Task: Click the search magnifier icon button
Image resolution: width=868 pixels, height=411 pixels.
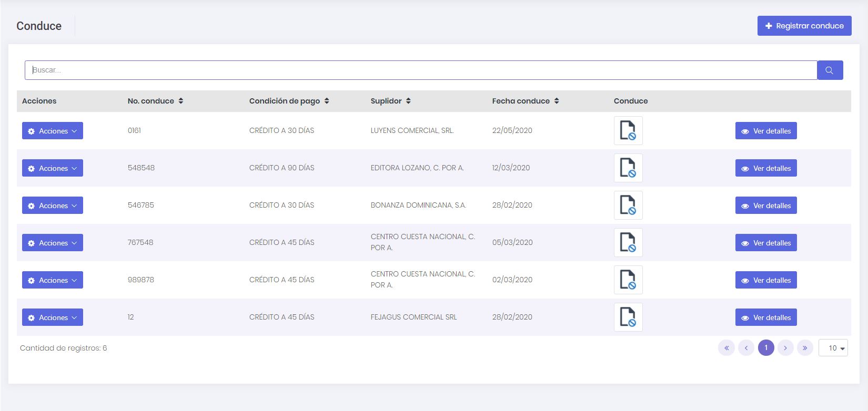Action: (830, 70)
